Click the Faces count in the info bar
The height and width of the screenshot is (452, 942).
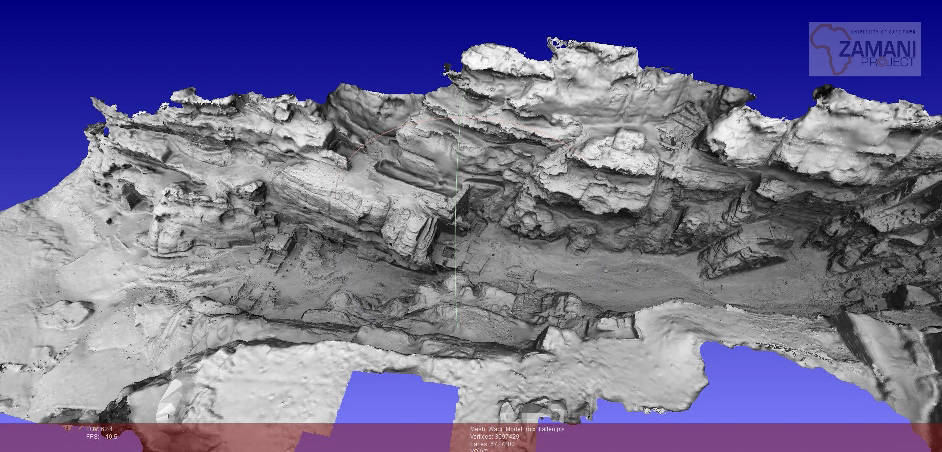(495, 444)
